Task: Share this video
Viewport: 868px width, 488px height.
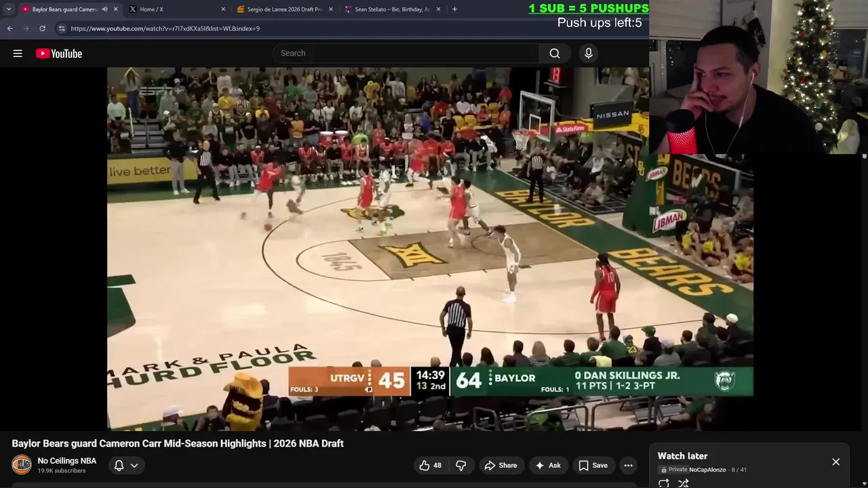Action: tap(500, 465)
